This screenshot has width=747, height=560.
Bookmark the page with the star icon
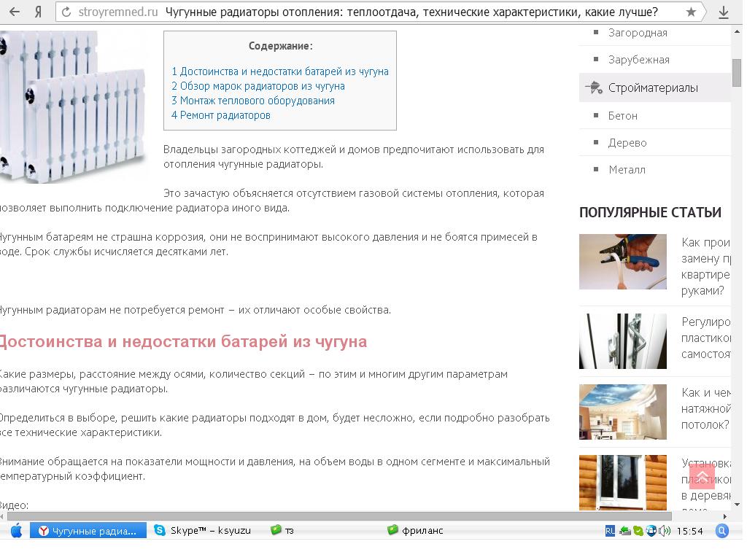691,12
